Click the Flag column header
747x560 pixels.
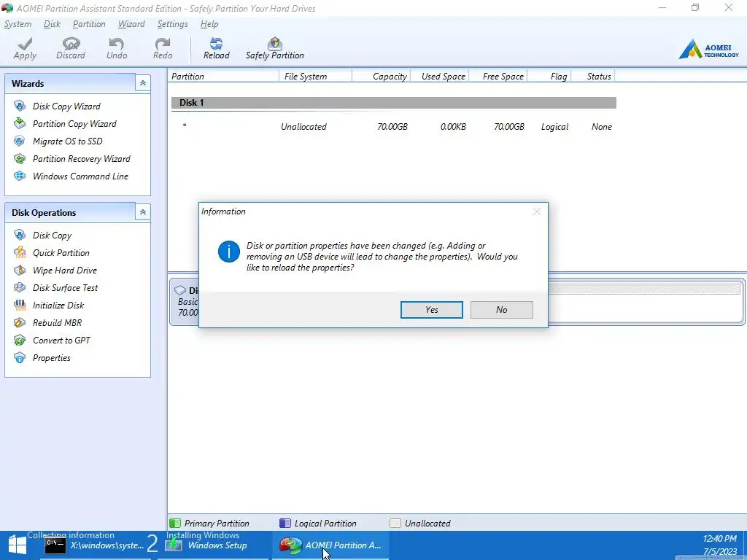(549, 76)
